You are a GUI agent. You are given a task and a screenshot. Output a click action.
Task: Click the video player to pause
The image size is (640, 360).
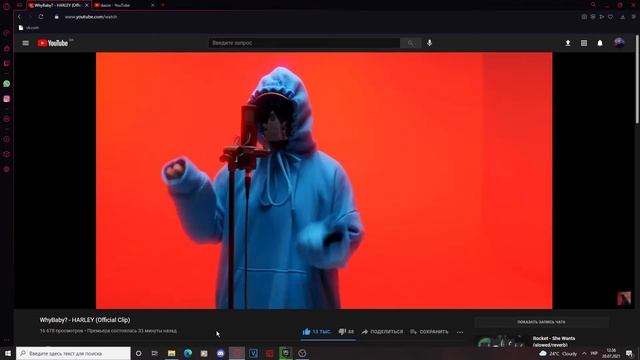[x=324, y=180]
